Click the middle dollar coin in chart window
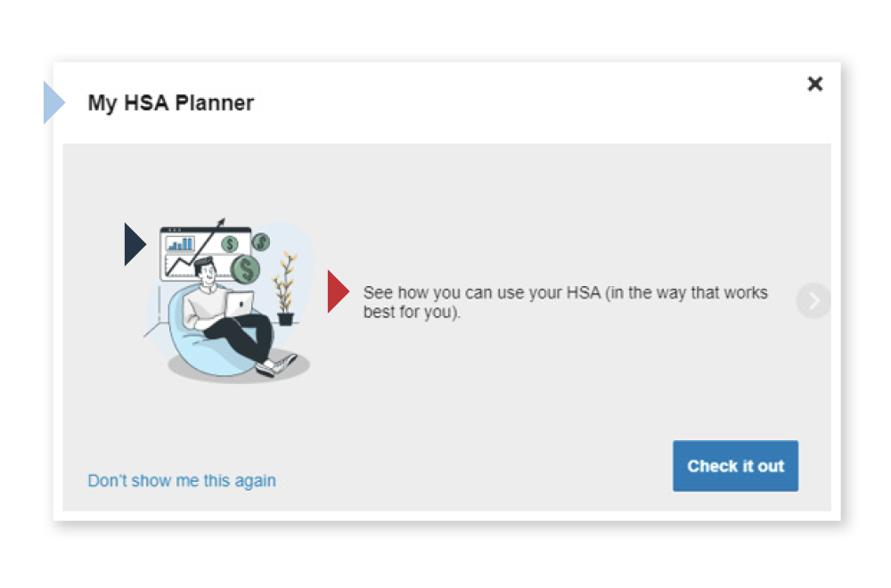The image size is (891, 588). 230,245
